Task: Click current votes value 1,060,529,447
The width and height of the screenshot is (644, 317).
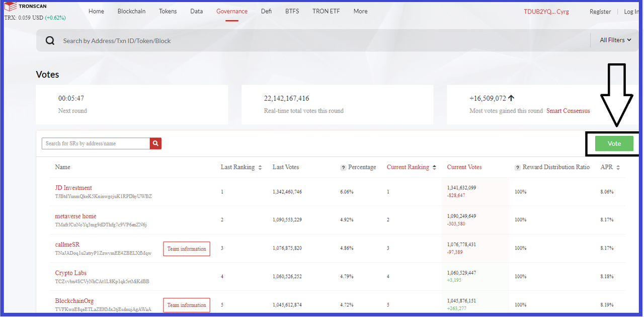Action: tap(462, 273)
